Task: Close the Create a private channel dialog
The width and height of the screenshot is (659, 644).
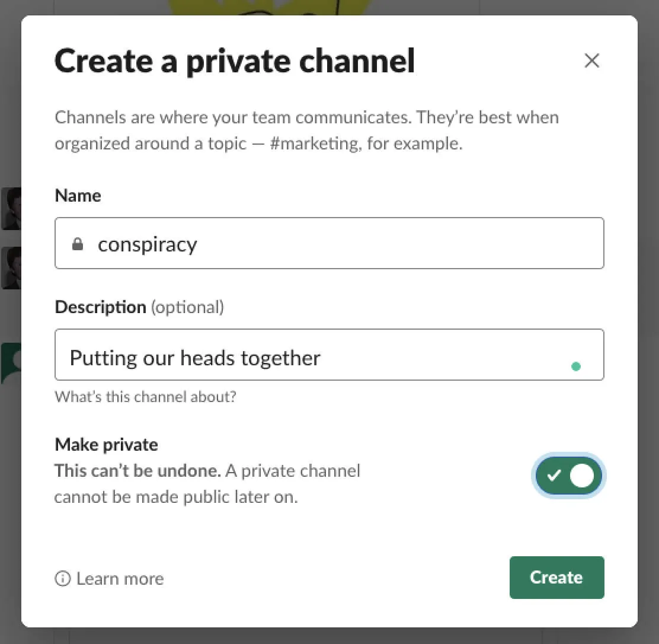Action: click(x=591, y=60)
